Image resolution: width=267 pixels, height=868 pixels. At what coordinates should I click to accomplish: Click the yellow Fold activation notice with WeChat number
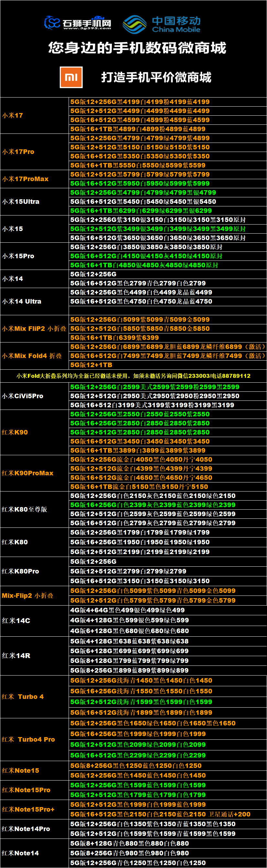click(x=133, y=376)
